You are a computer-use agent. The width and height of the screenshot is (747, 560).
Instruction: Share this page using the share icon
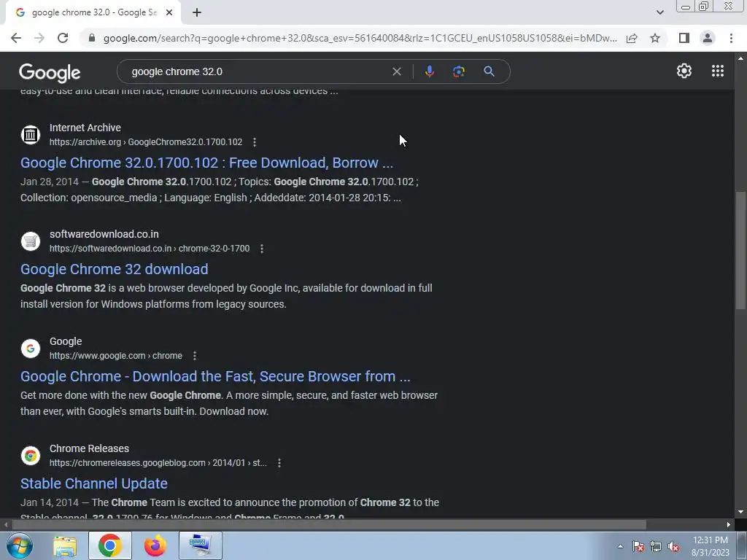(x=632, y=38)
